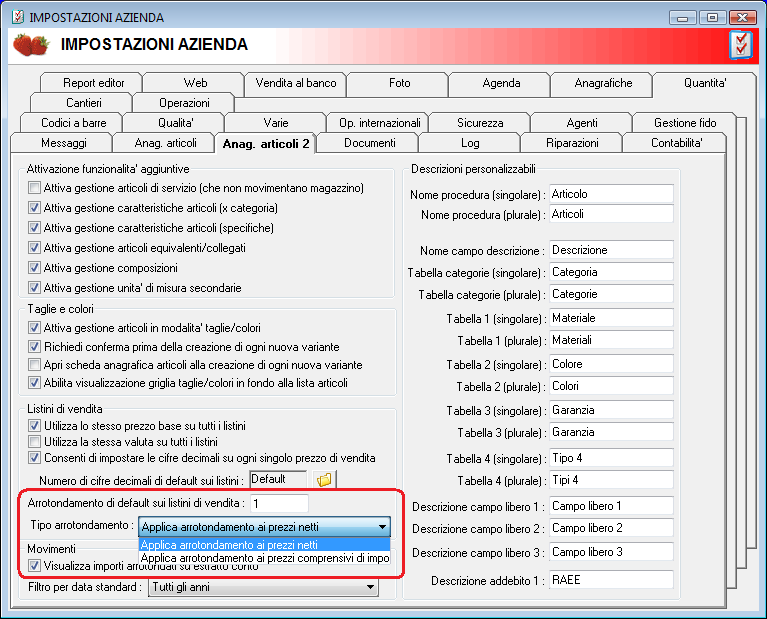Open the Cantieri tab
Viewport: 767px width, 619px height.
83,103
